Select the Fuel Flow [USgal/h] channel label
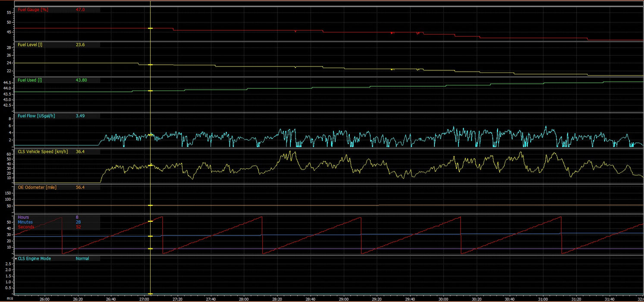This screenshot has width=644, height=302. point(36,116)
